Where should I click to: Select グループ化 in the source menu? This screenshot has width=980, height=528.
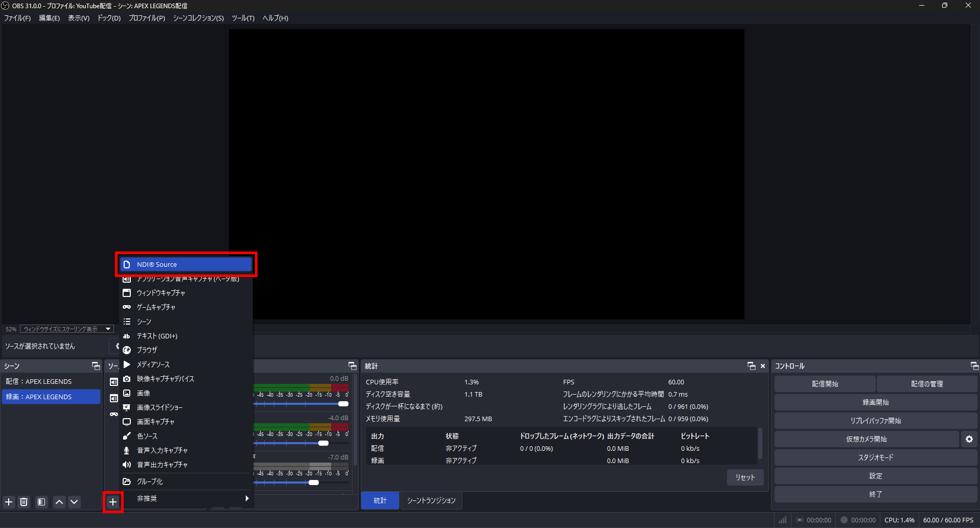point(186,481)
